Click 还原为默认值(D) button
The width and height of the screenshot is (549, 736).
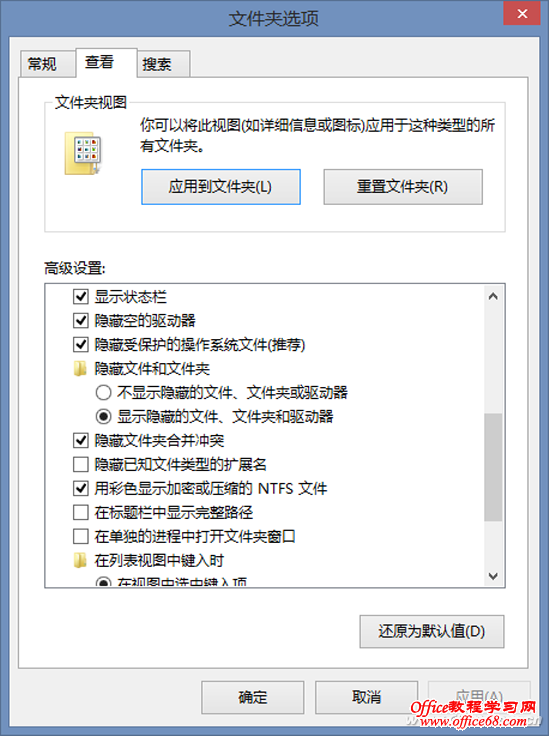[x=432, y=631]
